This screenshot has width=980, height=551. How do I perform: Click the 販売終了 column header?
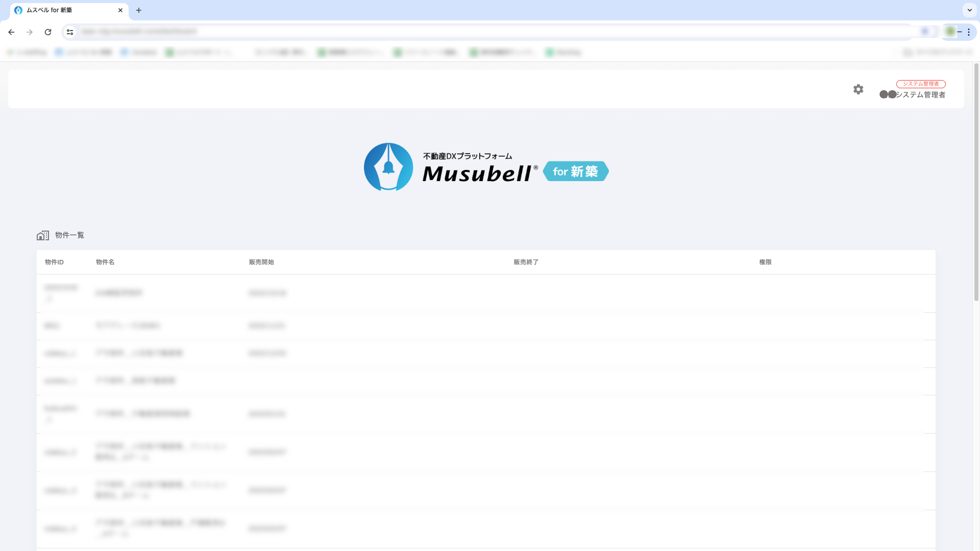[526, 262]
